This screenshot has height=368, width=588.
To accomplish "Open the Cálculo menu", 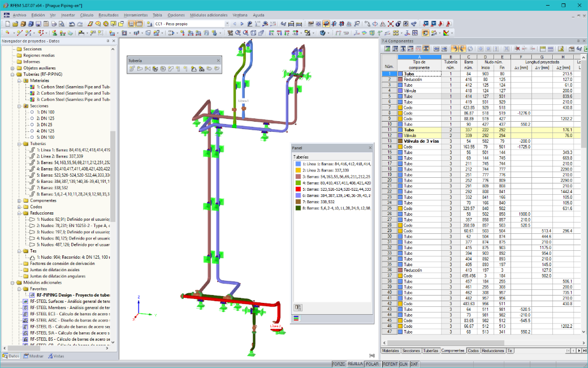I will point(87,15).
